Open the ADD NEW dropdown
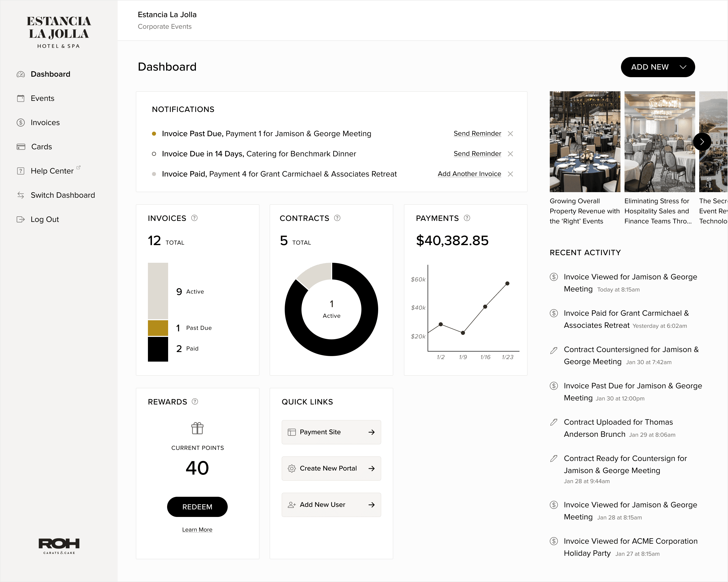Viewport: 728px width, 582px height. [x=657, y=67]
